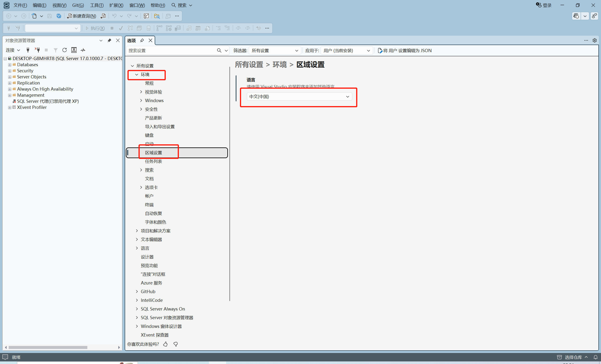
Task: Open the 中文(中国) language dropdown
Action: pyautogui.click(x=299, y=96)
